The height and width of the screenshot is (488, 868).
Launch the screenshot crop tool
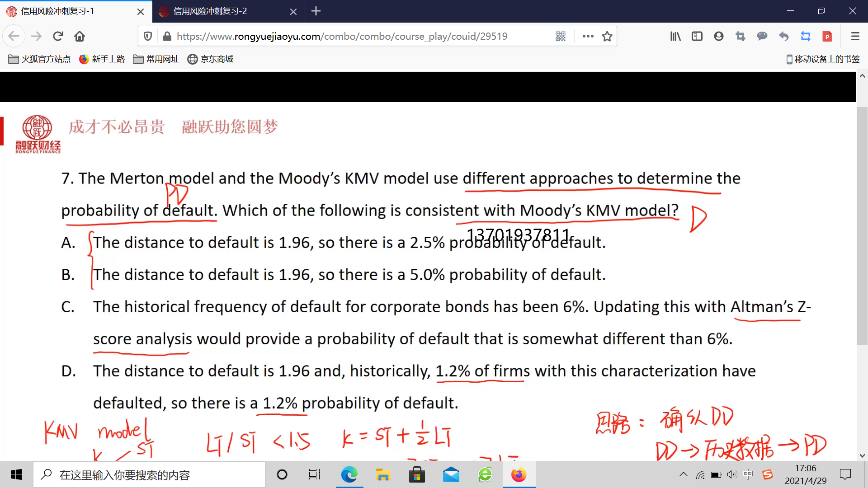(741, 36)
